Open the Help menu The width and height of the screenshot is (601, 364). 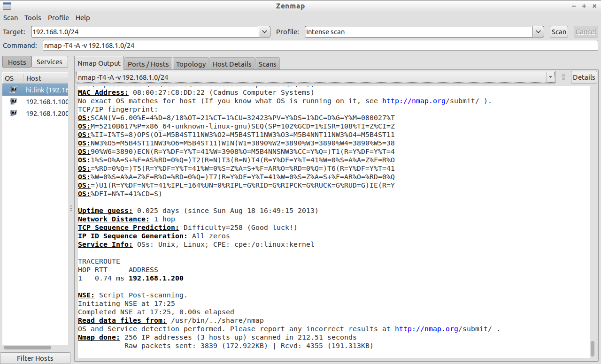[83, 18]
